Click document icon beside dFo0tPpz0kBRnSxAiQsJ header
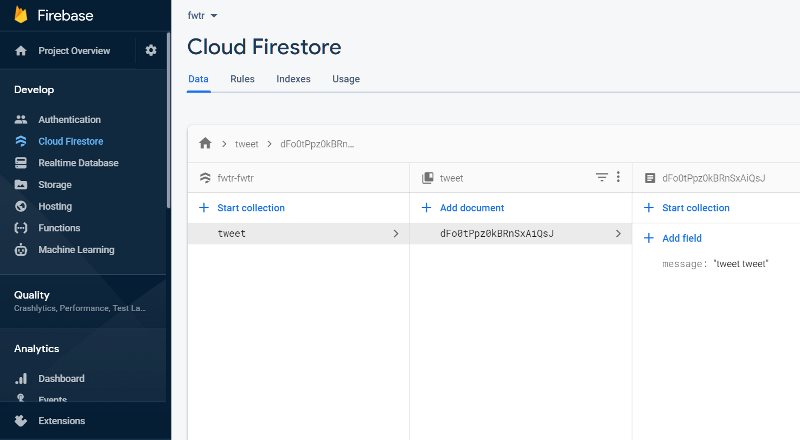Viewport: 800px width, 440px height. (649, 178)
